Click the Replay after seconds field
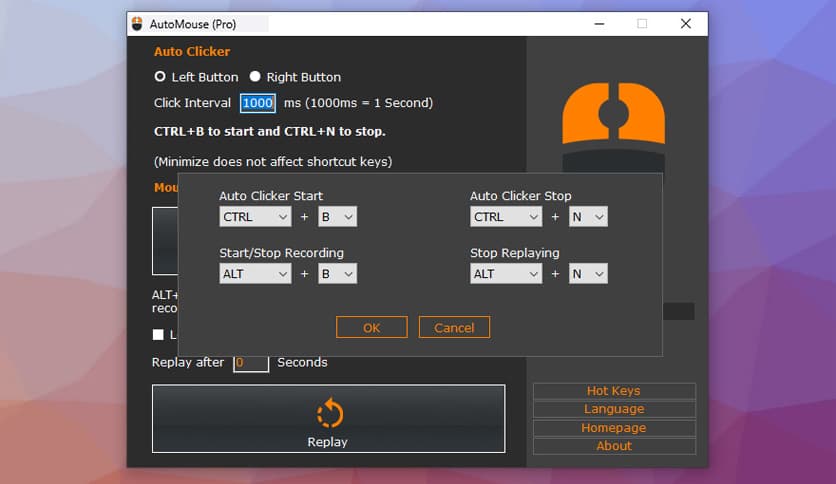The height and width of the screenshot is (484, 836). [x=251, y=363]
